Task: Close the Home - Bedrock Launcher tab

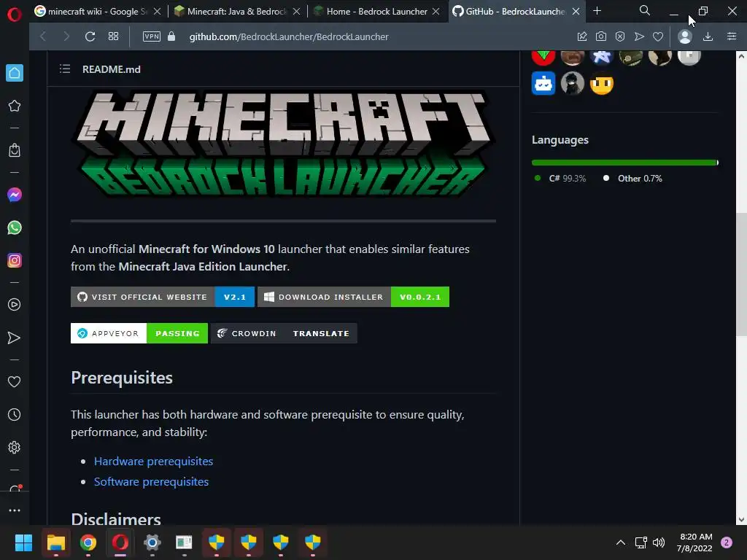Action: [x=436, y=11]
